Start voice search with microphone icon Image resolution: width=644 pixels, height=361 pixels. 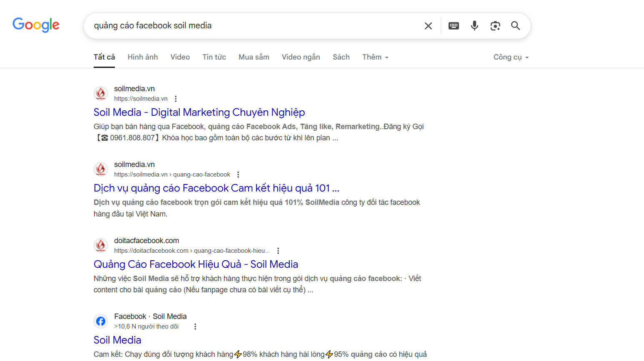(475, 26)
